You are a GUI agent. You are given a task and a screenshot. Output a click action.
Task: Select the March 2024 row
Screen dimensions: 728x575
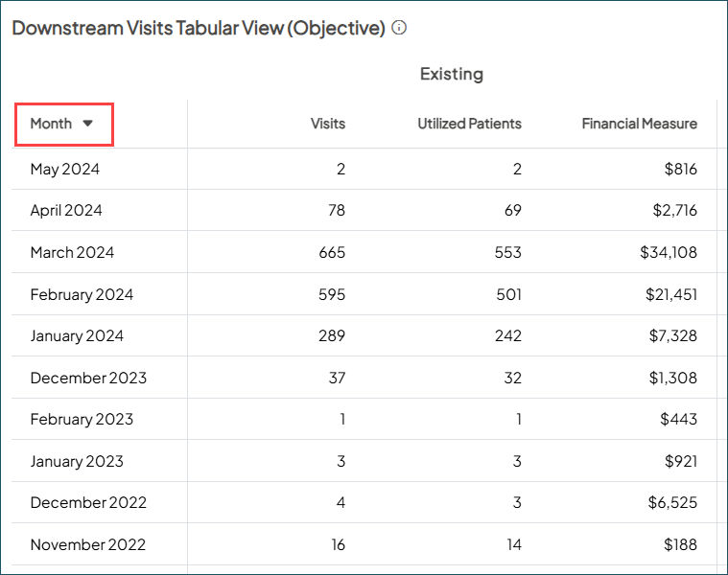click(72, 253)
